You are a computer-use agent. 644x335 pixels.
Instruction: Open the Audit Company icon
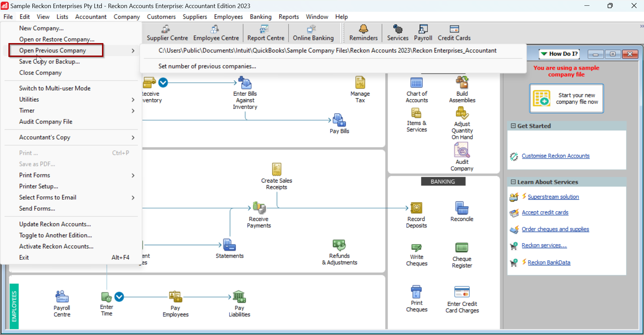(462, 150)
